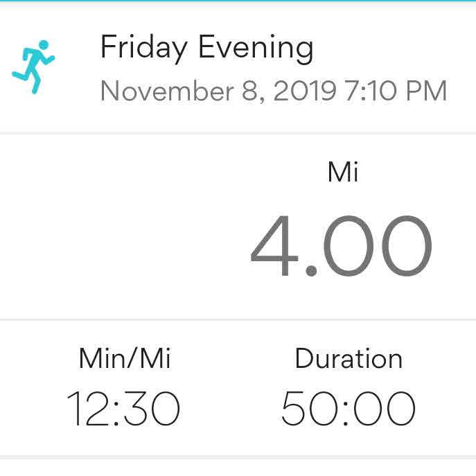
Task: Tap the November 8, 2019 date
Action: tap(218, 91)
